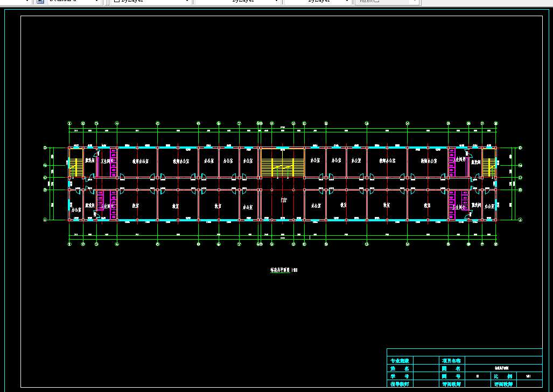553x392 pixels.
Task: Click the 图名 title block label
Action: 451,368
